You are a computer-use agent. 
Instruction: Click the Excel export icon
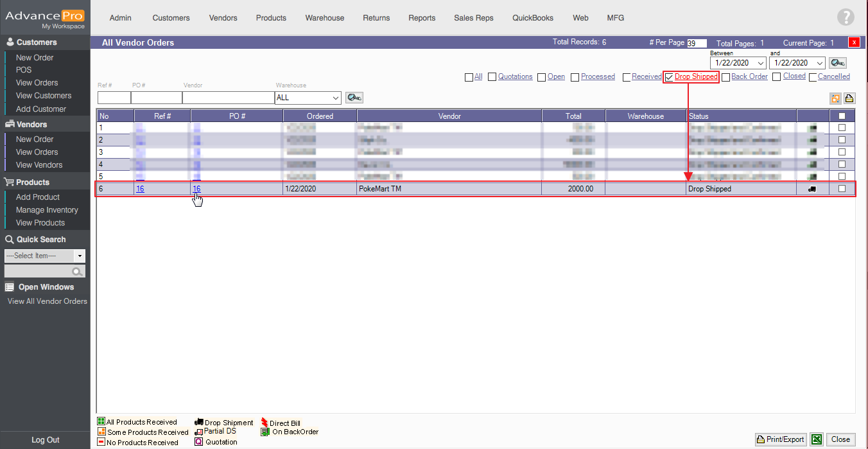click(817, 439)
